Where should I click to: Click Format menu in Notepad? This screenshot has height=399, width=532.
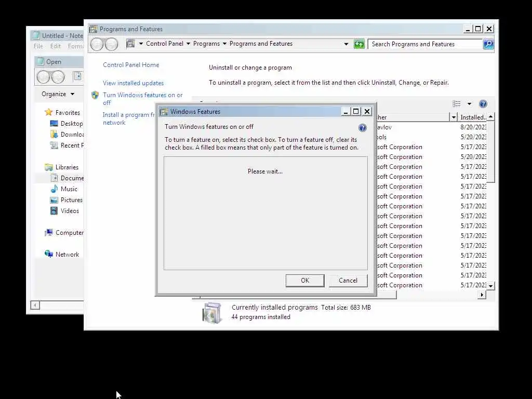[75, 46]
